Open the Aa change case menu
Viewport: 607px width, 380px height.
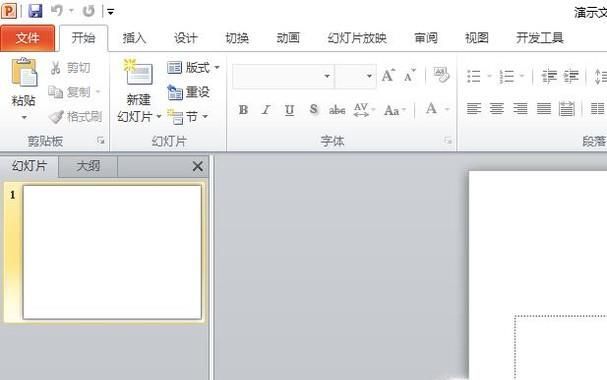click(394, 110)
